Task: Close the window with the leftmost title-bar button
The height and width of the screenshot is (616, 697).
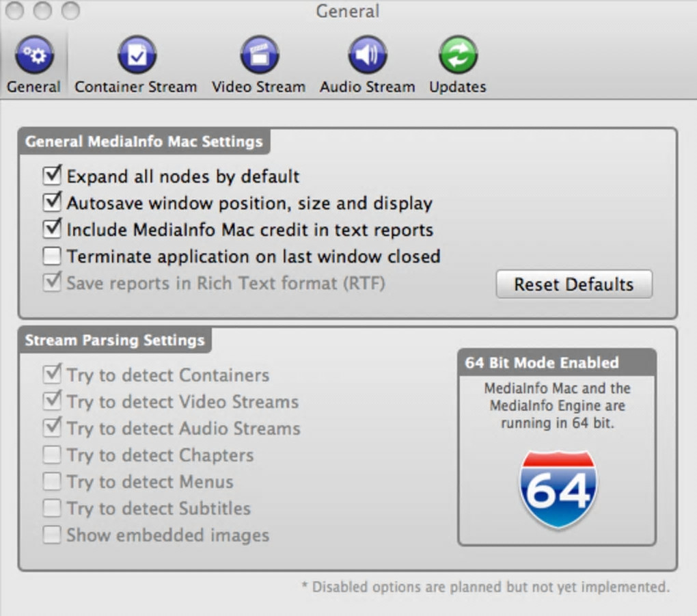Action: [x=14, y=11]
